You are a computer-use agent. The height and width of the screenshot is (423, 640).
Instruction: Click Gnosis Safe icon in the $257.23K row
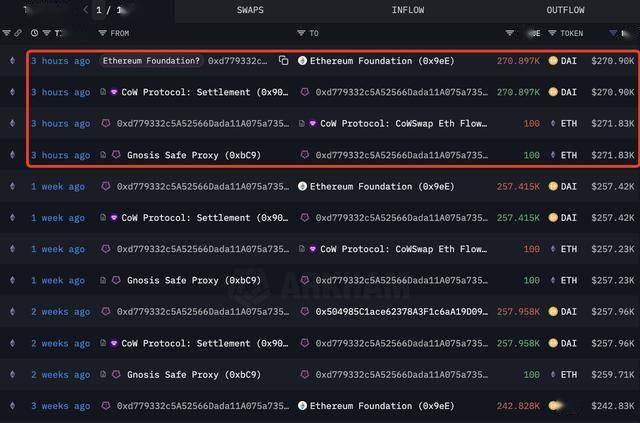coord(116,280)
